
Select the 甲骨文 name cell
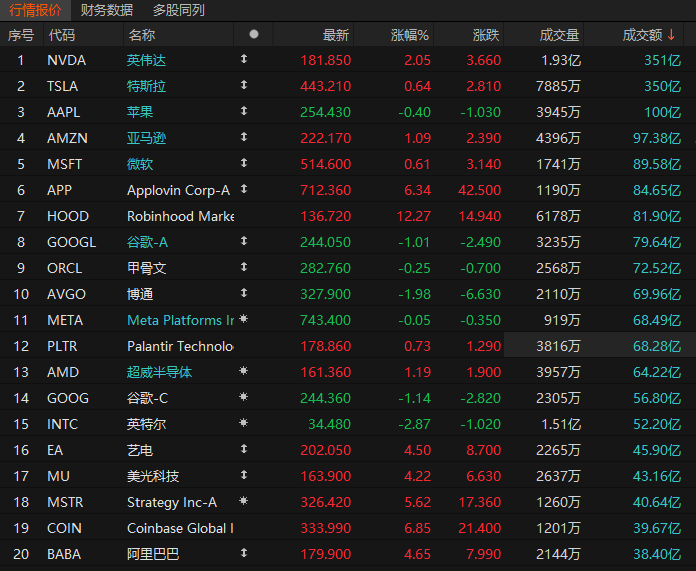[146, 268]
